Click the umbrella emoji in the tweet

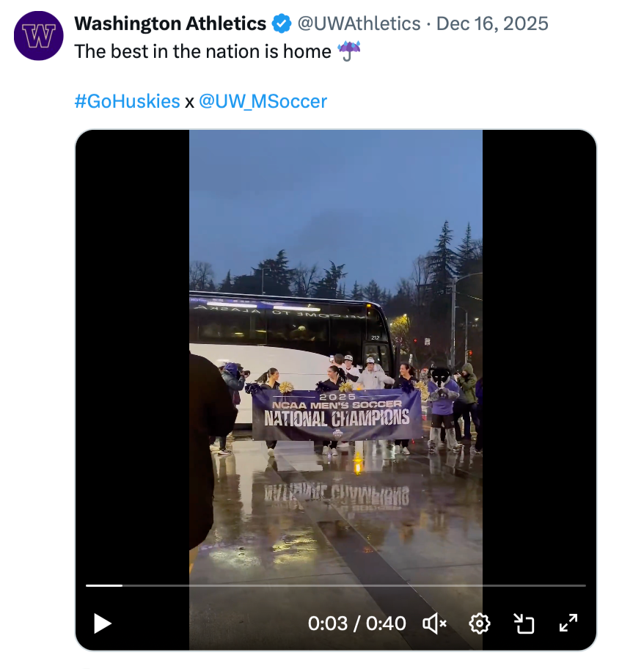349,51
